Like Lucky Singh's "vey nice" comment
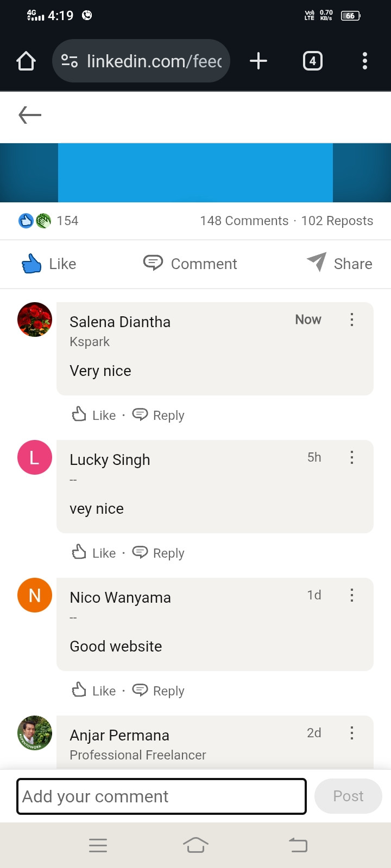 pos(94,553)
